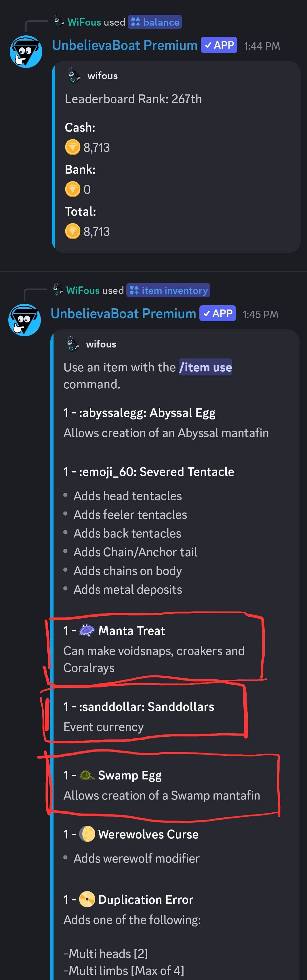Viewport: 307px width, 980px height.
Task: Open the first UnbelievaBoat Premium bot avatar
Action: 26,51
